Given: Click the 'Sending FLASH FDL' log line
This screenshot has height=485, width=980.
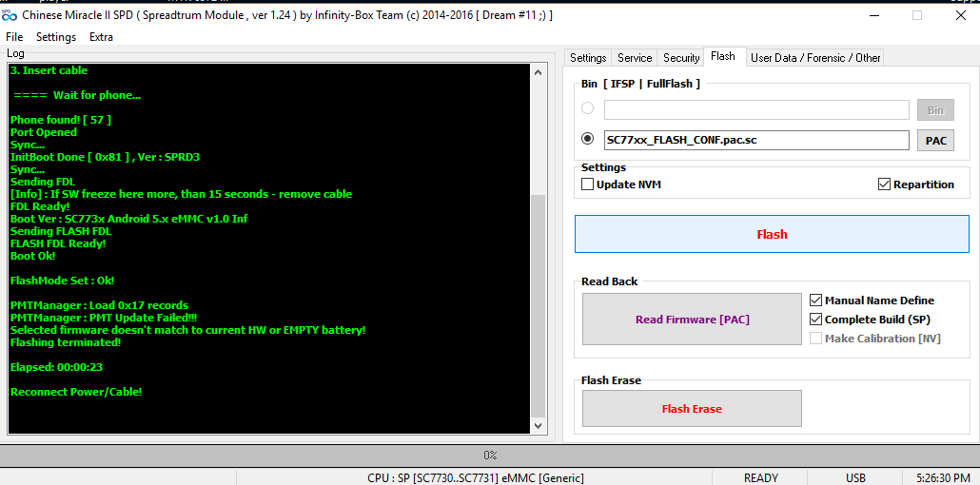Looking at the screenshot, I should click(61, 231).
